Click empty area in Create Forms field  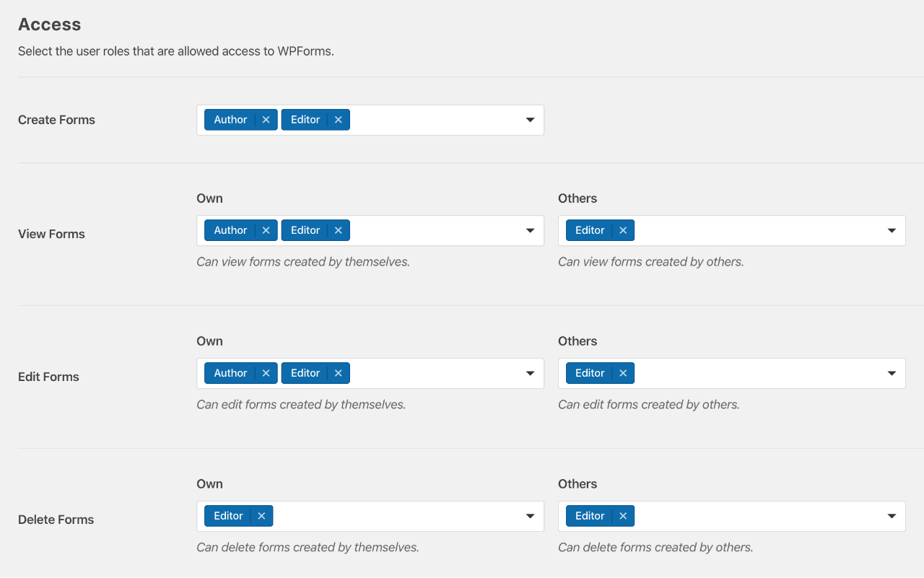[x=433, y=120]
